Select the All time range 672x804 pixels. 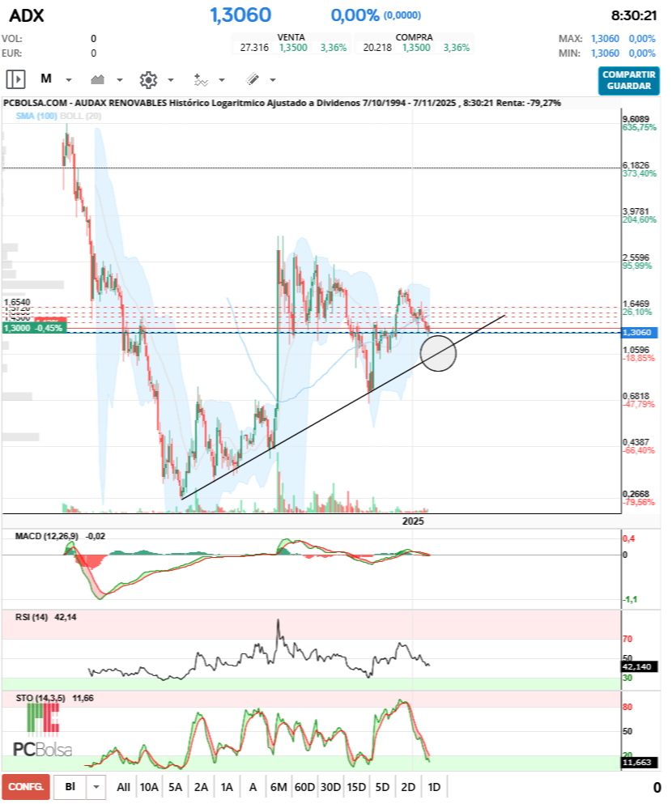point(123,787)
